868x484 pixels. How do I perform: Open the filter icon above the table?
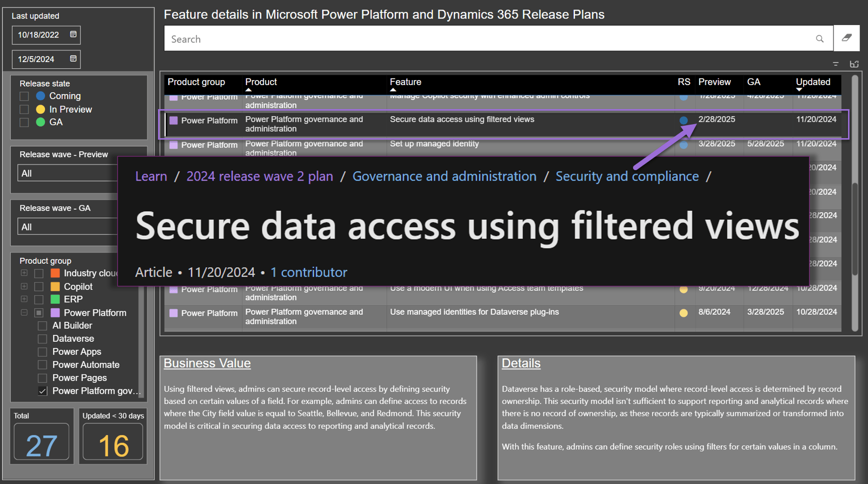pos(835,64)
